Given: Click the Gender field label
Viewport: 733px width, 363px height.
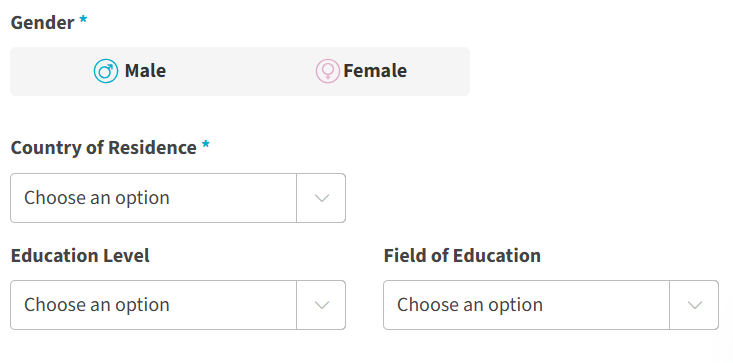Looking at the screenshot, I should point(43,22).
